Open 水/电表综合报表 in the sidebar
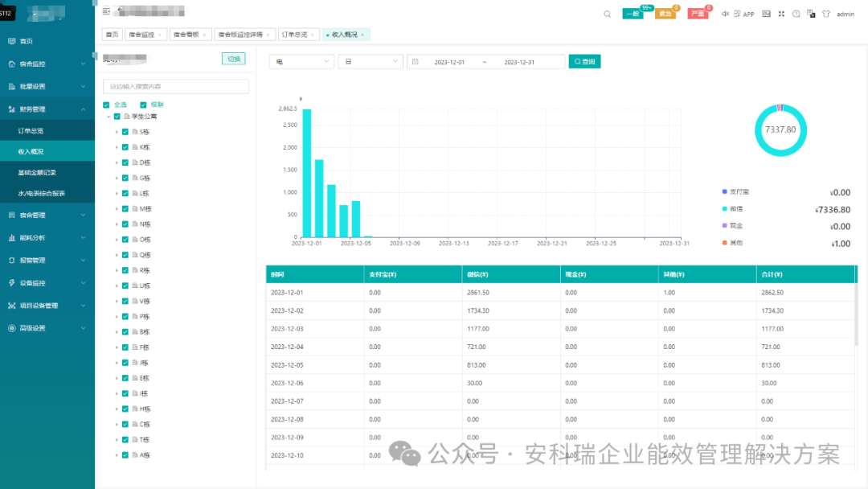The height and width of the screenshot is (489, 868). (47, 193)
